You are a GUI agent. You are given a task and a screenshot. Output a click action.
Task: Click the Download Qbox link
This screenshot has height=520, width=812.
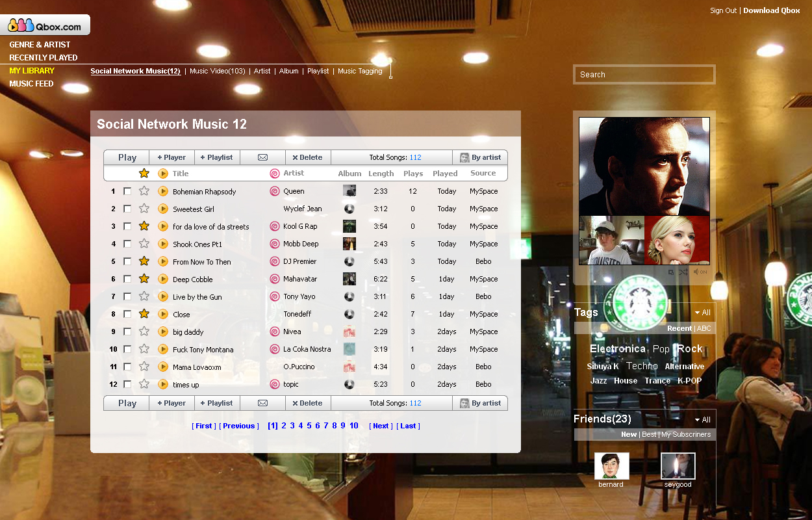(772, 10)
